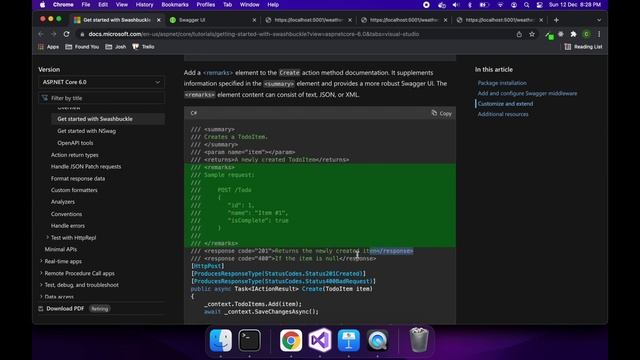Open the Reading List
This screenshot has width=640, height=360.
coord(583,47)
